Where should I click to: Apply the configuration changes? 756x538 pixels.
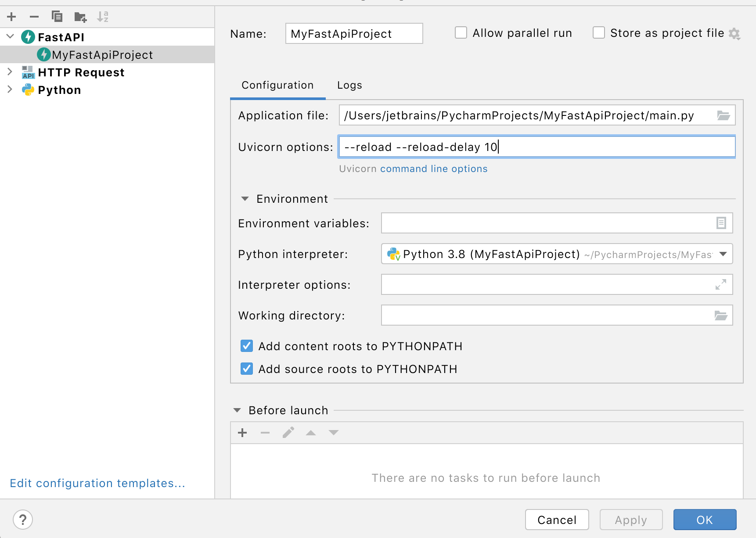click(631, 520)
